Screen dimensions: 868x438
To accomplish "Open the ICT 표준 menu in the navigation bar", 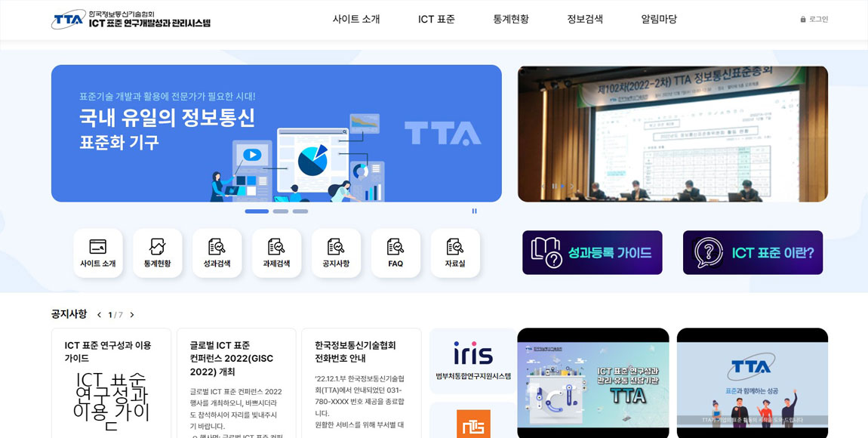I will point(436,20).
